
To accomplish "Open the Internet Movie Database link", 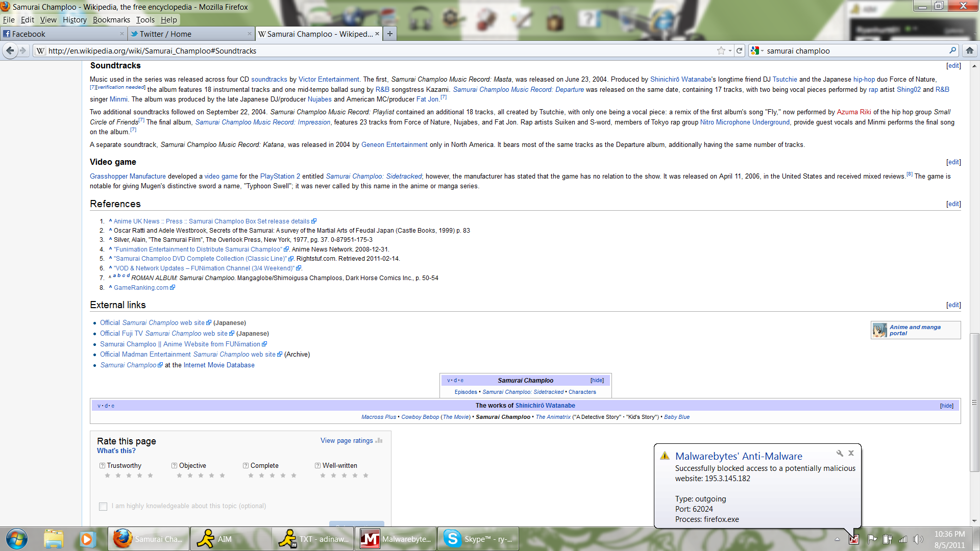I will point(219,365).
